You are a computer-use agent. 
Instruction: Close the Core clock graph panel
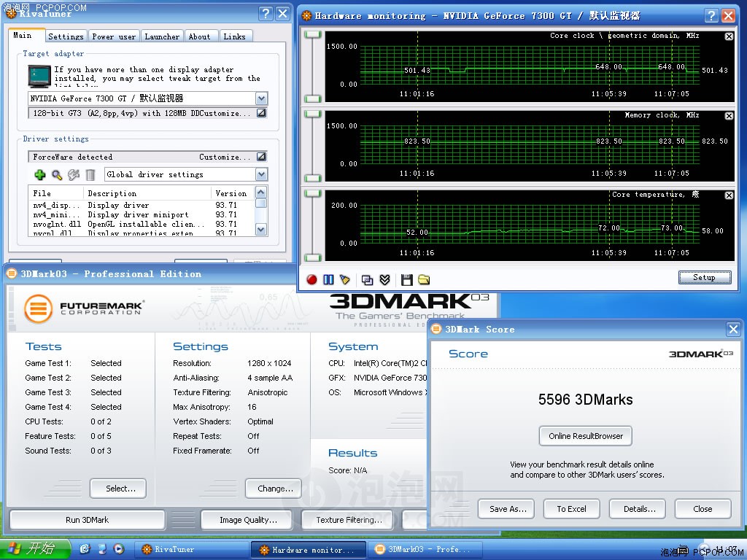pyautogui.click(x=729, y=36)
